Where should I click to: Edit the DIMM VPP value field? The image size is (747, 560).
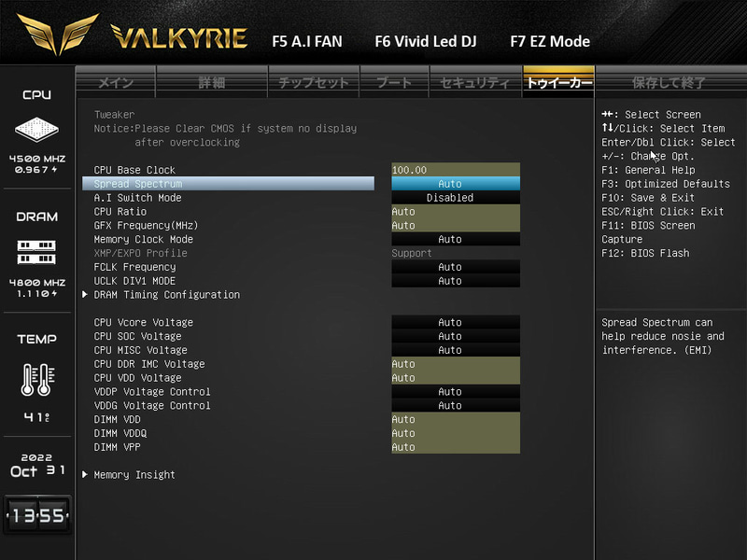(456, 447)
